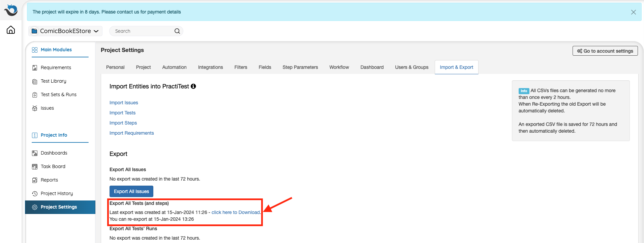Click the Issues bug icon

point(35,108)
